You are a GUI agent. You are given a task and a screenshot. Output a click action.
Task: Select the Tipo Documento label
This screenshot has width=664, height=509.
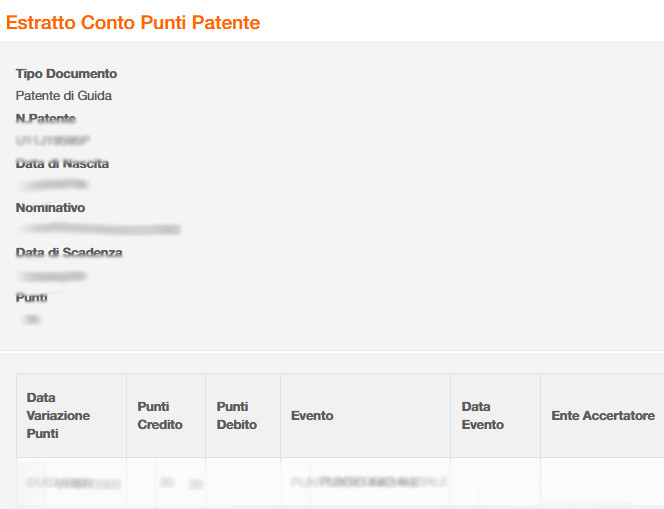[x=66, y=74]
